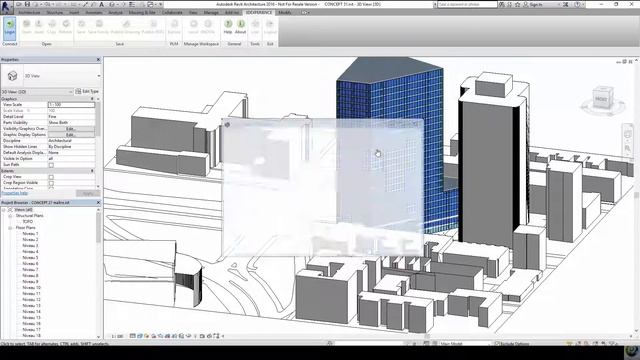Open the Help icon in General panel
This screenshot has height=360, width=640.
pyautogui.click(x=228, y=27)
